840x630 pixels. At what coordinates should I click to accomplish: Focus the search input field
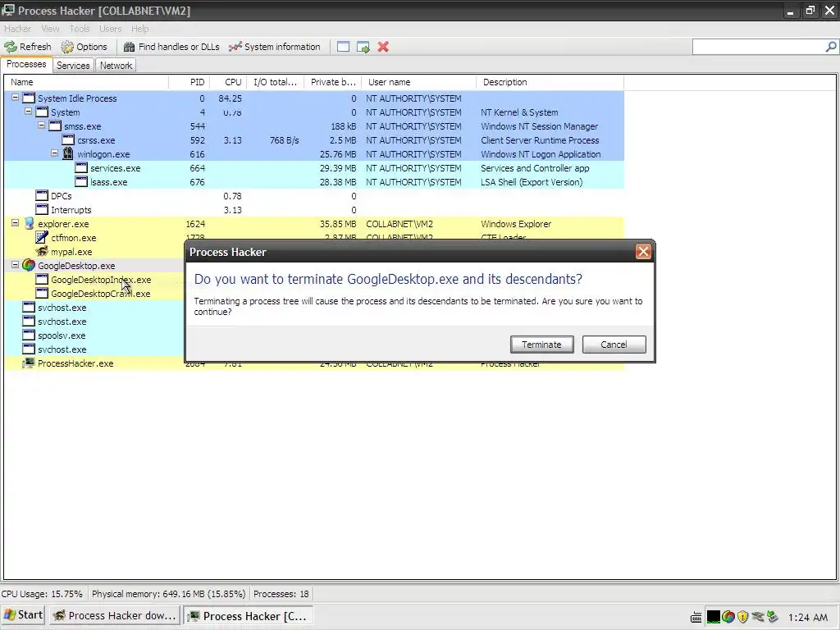tap(759, 47)
